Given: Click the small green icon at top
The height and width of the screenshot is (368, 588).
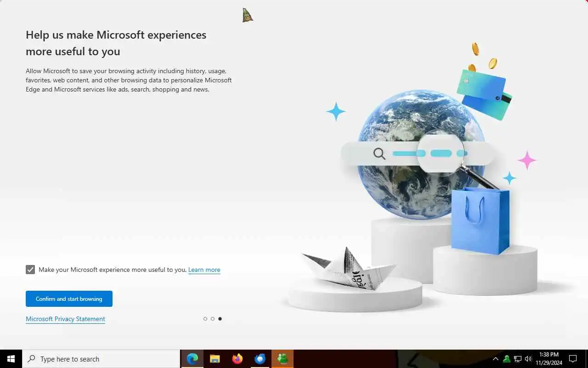Looking at the screenshot, I should pyautogui.click(x=248, y=15).
